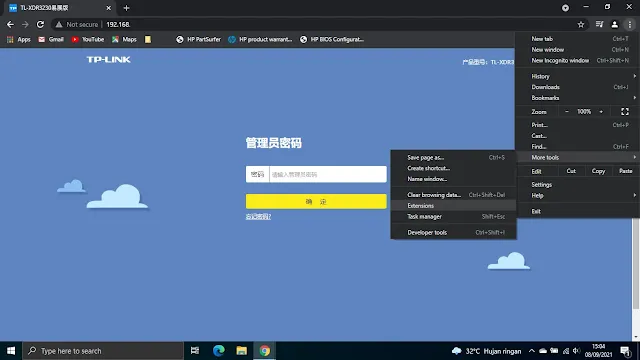Click Paste in the Edit row
Image resolution: width=640 pixels, height=360 pixels.
(625, 171)
